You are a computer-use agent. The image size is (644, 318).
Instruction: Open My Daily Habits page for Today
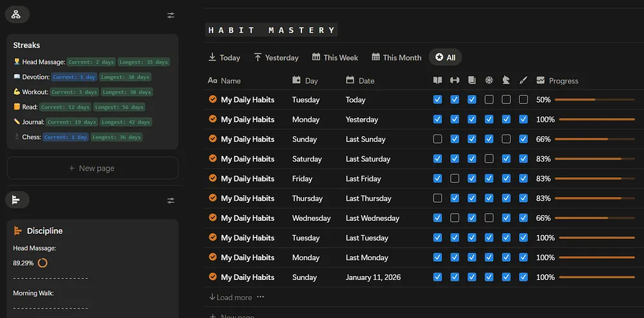coord(248,100)
